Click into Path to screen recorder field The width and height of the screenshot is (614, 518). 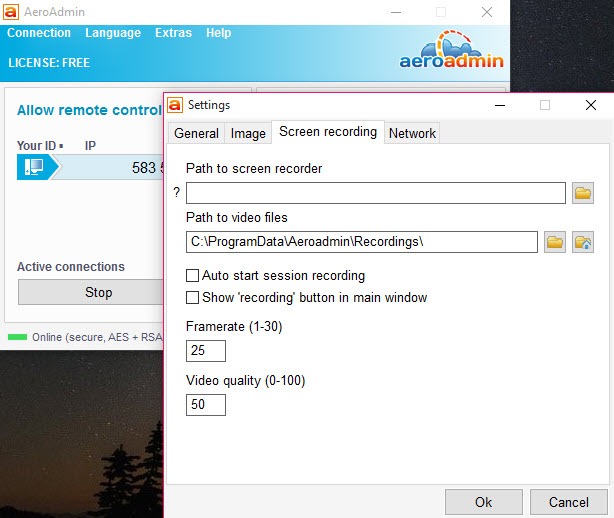(376, 193)
